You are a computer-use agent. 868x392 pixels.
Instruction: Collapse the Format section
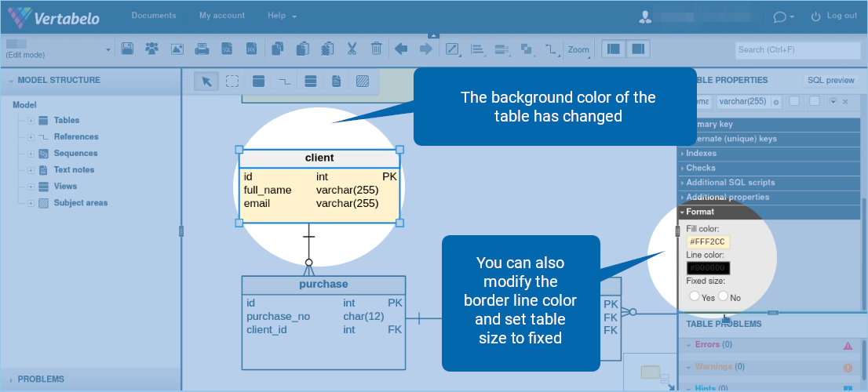tap(769, 212)
